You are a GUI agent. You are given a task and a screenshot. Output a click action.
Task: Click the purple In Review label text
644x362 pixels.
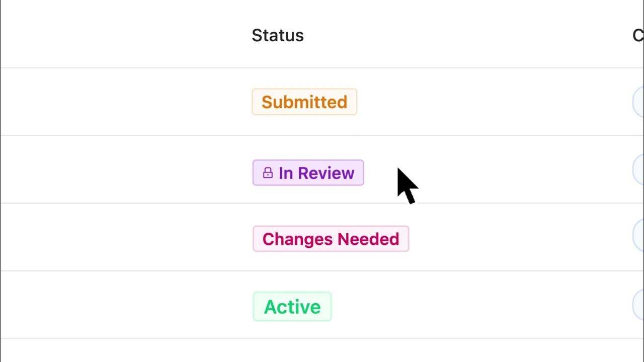point(316,173)
